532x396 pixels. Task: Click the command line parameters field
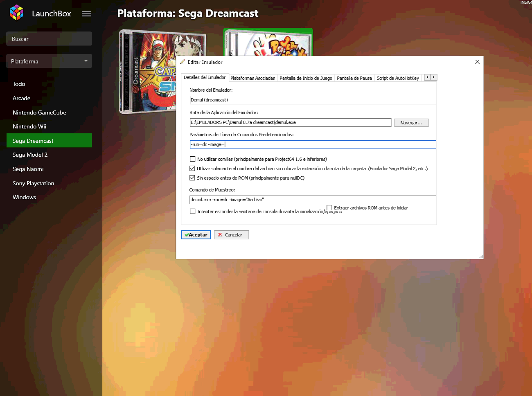click(x=313, y=144)
